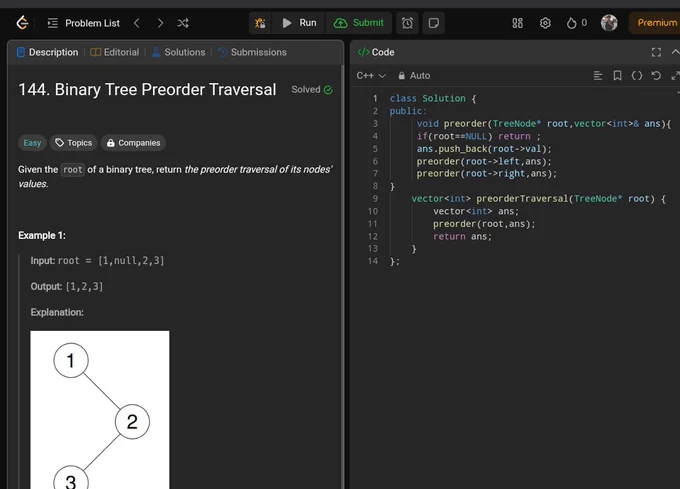Screen dimensions: 680x489
Task: Switch to the Submissions tab
Action: (252, 52)
